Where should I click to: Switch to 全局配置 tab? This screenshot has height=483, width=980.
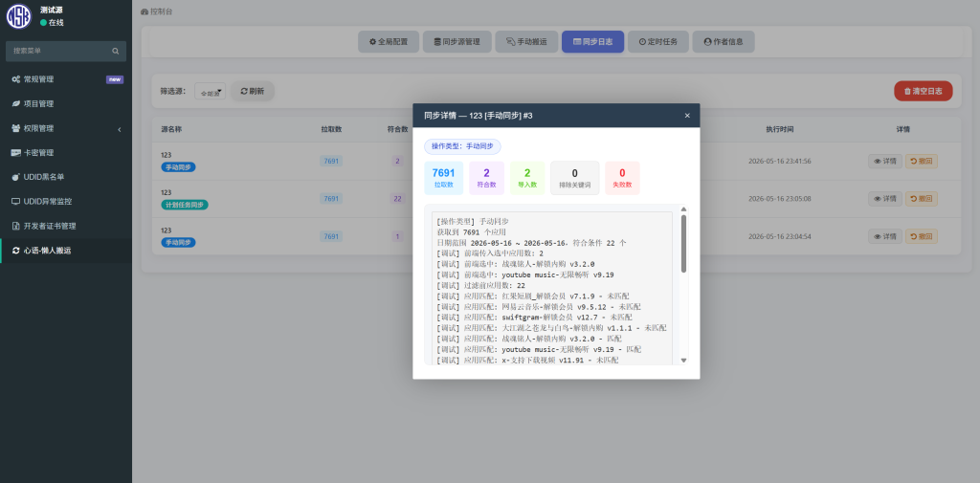coord(389,42)
